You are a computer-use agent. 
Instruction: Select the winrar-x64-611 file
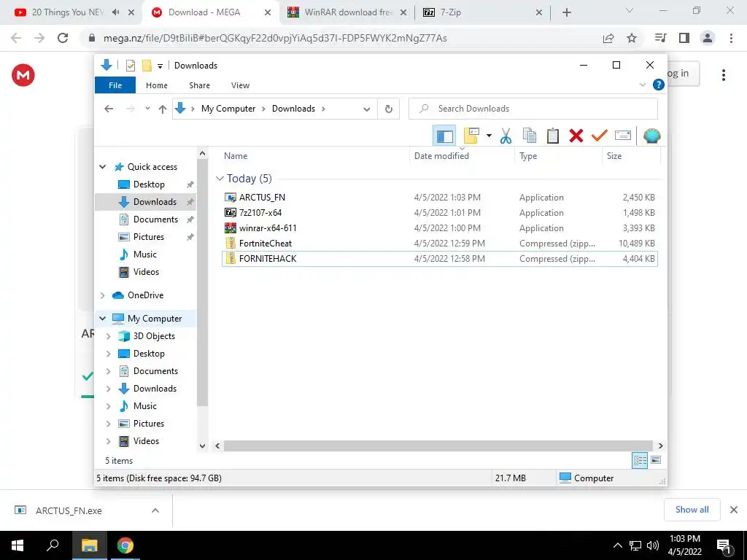[268, 227]
